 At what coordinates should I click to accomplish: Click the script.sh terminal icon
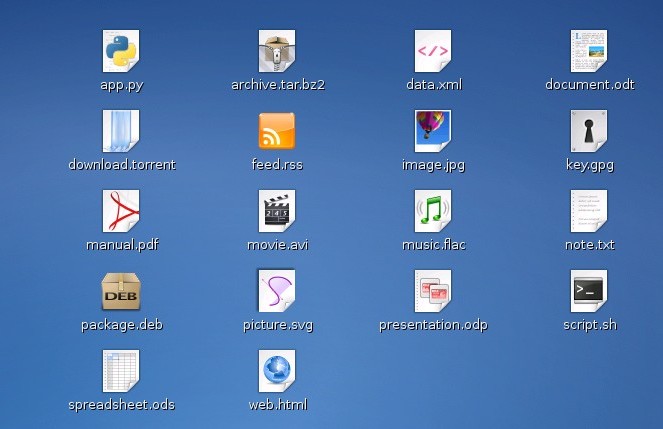click(589, 290)
